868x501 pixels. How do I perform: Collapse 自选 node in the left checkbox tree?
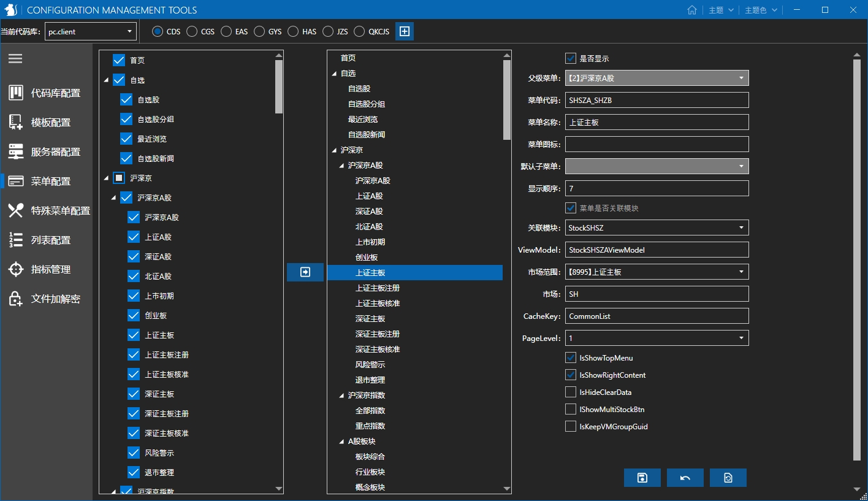[106, 80]
